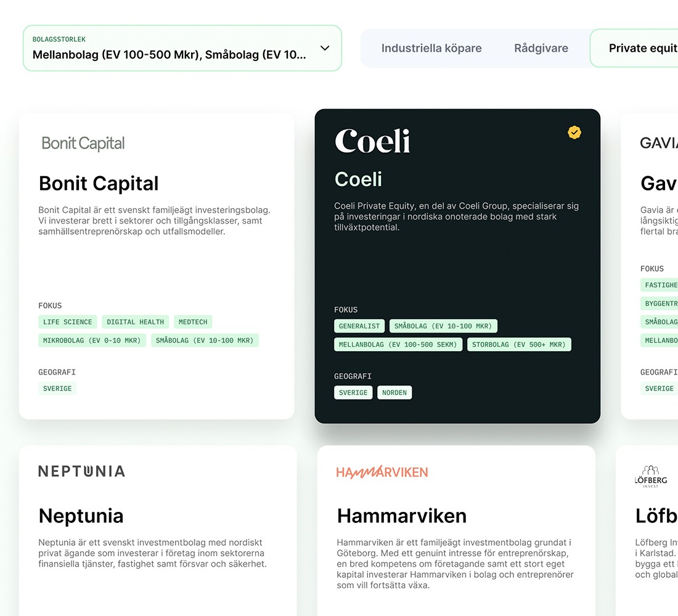Click Coeli Private Equity description text
Image resolution: width=678 pixels, height=616 pixels.
pos(456,217)
